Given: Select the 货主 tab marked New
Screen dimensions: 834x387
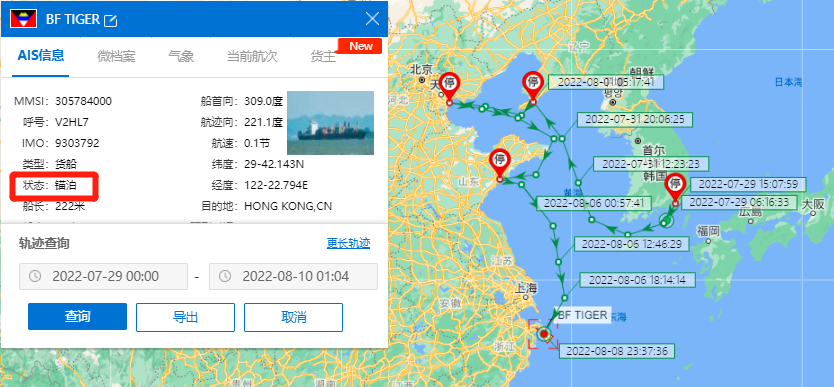Looking at the screenshot, I should point(323,56).
